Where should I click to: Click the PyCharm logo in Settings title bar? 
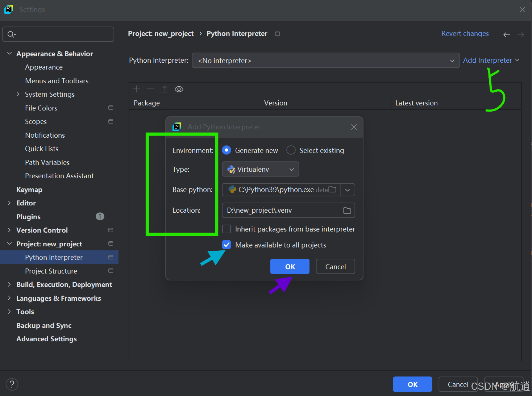(x=9, y=9)
